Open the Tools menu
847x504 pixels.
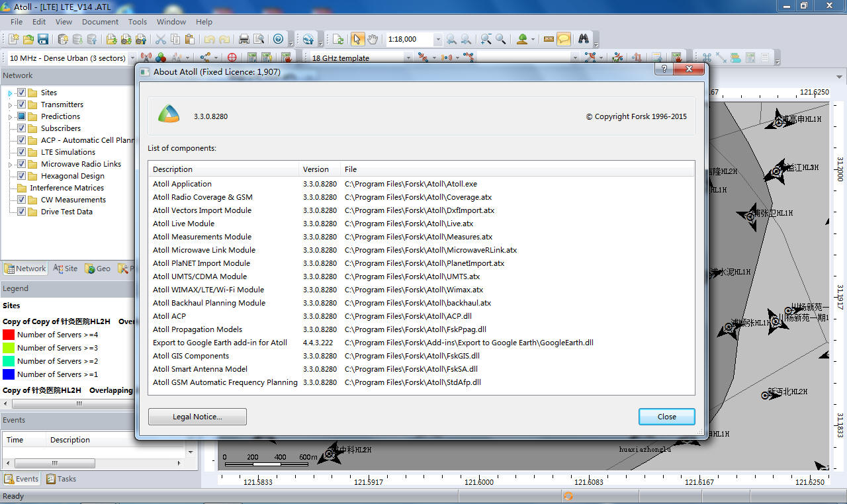(x=138, y=22)
